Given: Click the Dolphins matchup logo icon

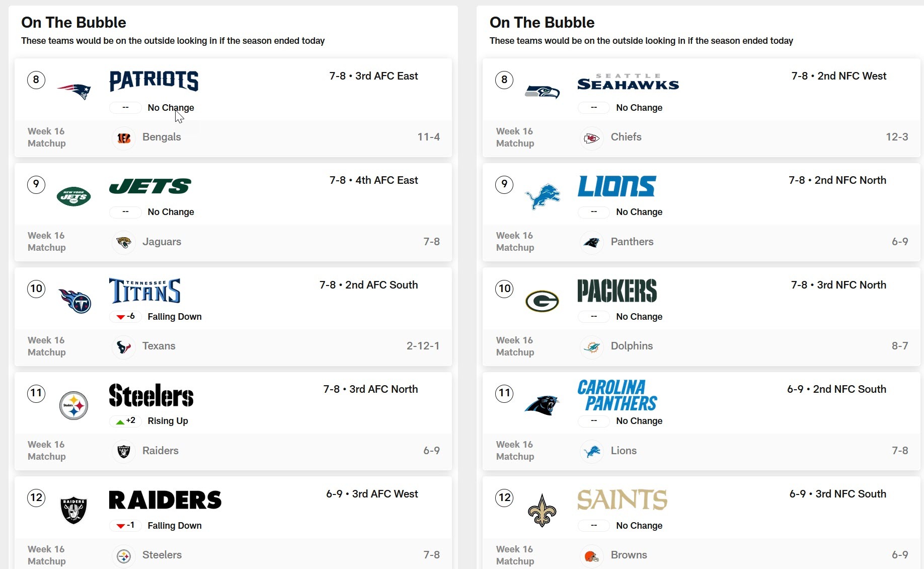Looking at the screenshot, I should [592, 346].
